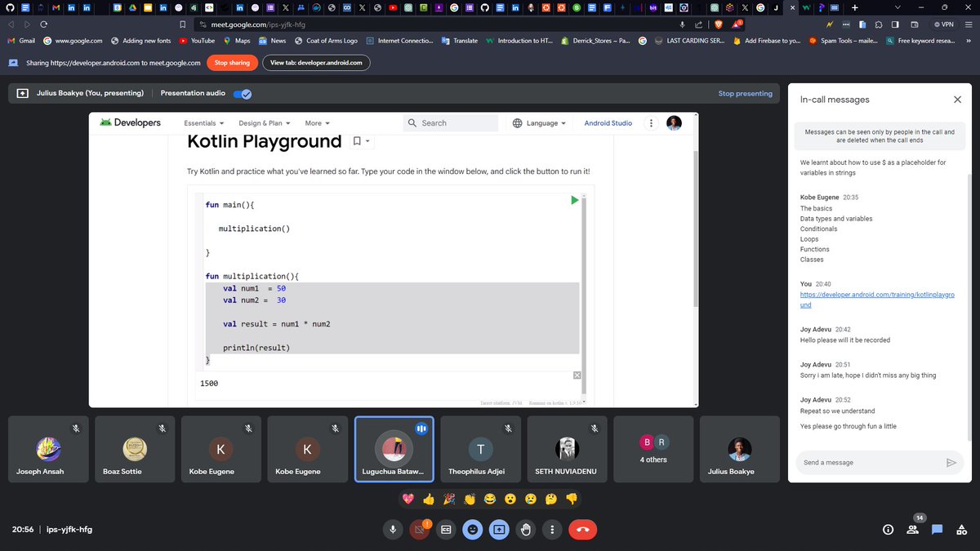Viewport: 980px width, 551px height.
Task: Open meeting details info icon
Action: point(888,530)
